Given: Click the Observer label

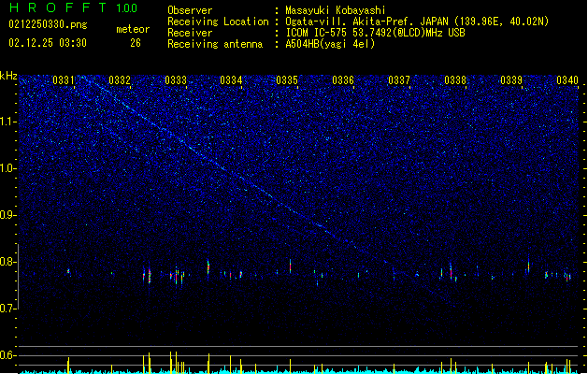Looking at the screenshot, I should pyautogui.click(x=190, y=10).
